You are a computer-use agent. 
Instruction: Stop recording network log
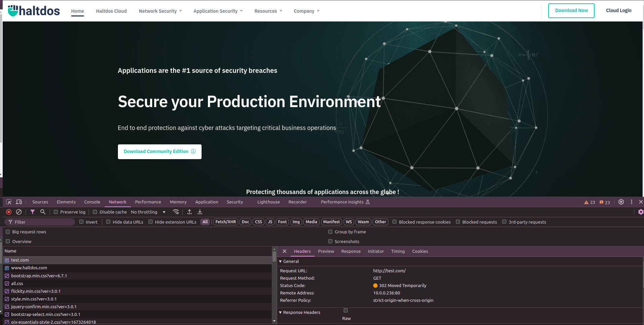[x=9, y=212]
